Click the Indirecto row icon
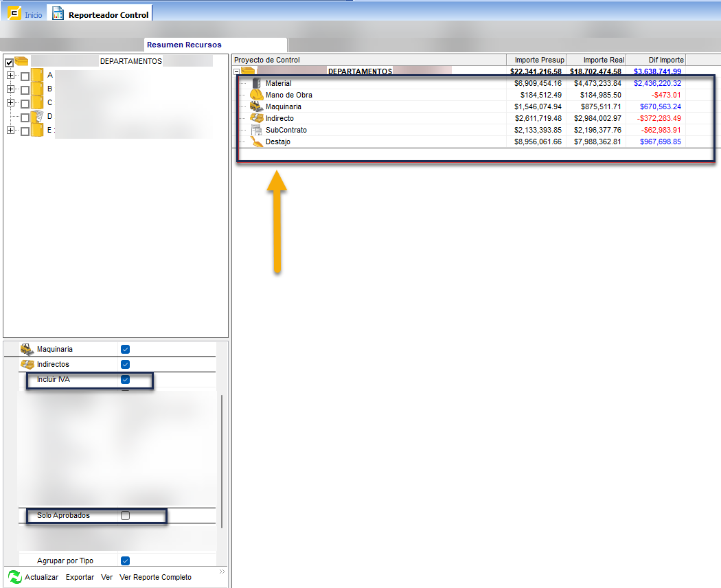This screenshot has width=721, height=588. pyautogui.click(x=256, y=118)
